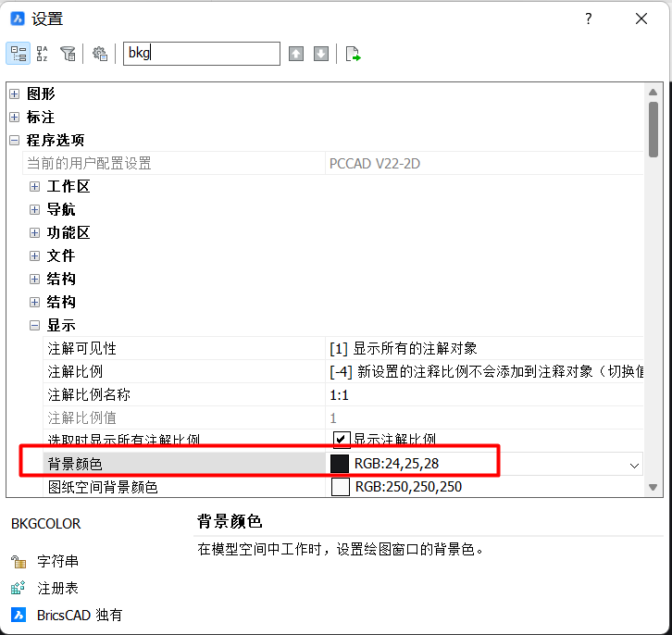The width and height of the screenshot is (672, 635).
Task: Open the 背景颜色 dropdown arrow
Action: pyautogui.click(x=634, y=464)
